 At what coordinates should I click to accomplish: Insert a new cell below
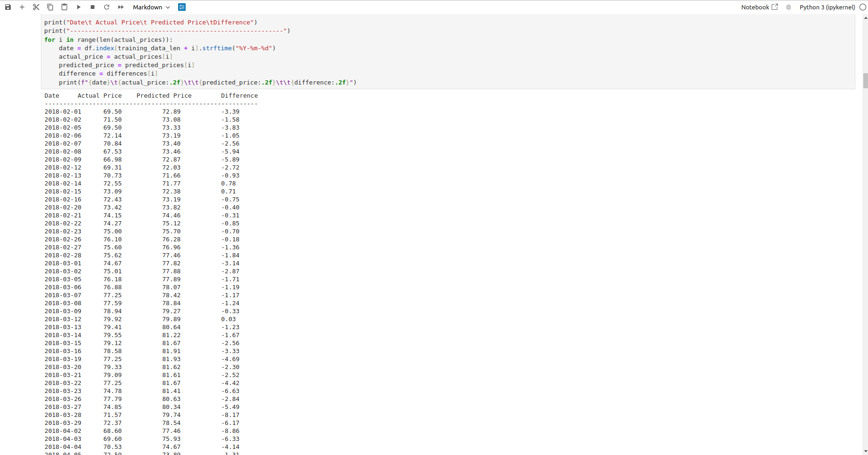pyautogui.click(x=22, y=7)
